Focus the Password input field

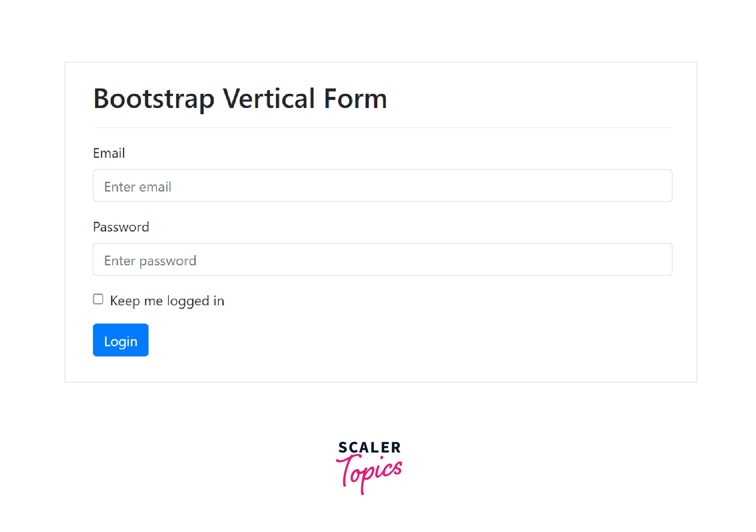[382, 260]
